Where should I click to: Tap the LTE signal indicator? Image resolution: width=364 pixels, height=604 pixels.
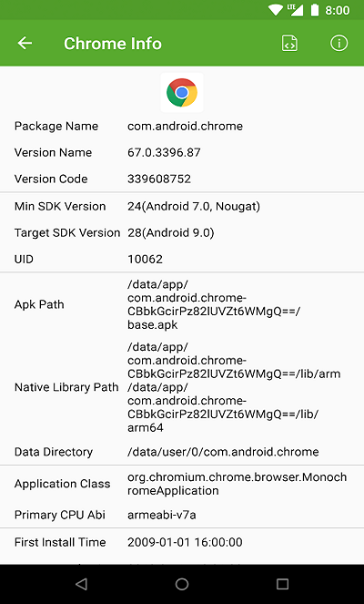pos(295,10)
